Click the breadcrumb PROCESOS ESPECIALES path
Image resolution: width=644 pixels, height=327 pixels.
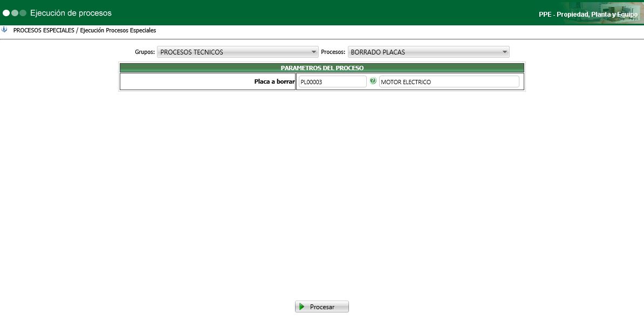coord(85,30)
